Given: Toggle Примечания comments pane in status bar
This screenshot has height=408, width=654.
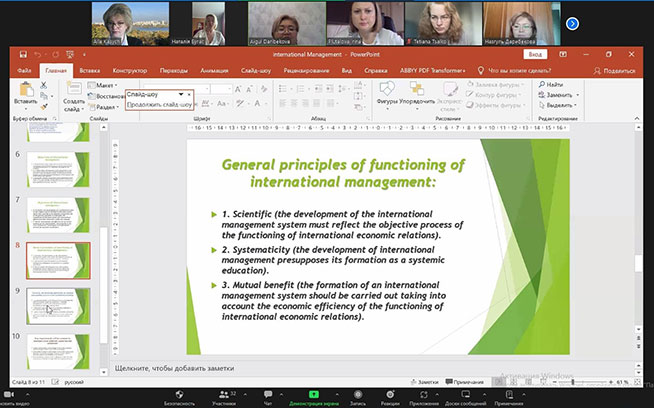Looking at the screenshot, I should click(465, 382).
